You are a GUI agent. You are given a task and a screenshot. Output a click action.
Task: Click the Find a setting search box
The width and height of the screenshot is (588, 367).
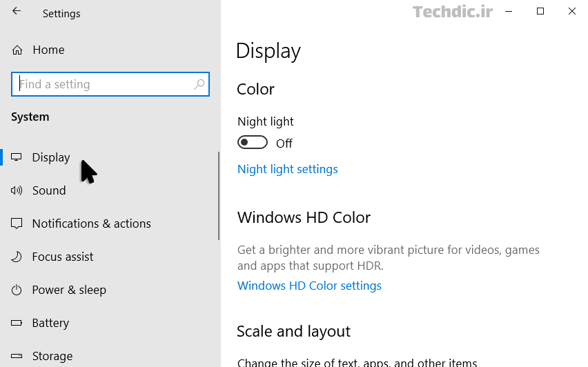pos(110,84)
